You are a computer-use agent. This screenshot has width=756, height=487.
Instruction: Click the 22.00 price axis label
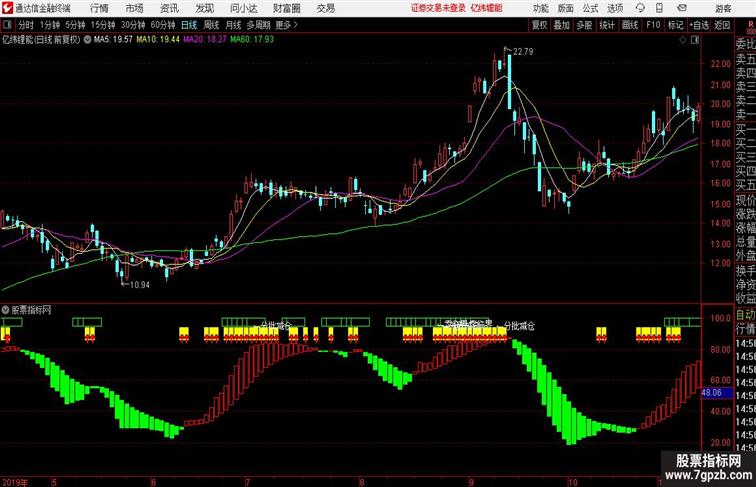pos(720,64)
